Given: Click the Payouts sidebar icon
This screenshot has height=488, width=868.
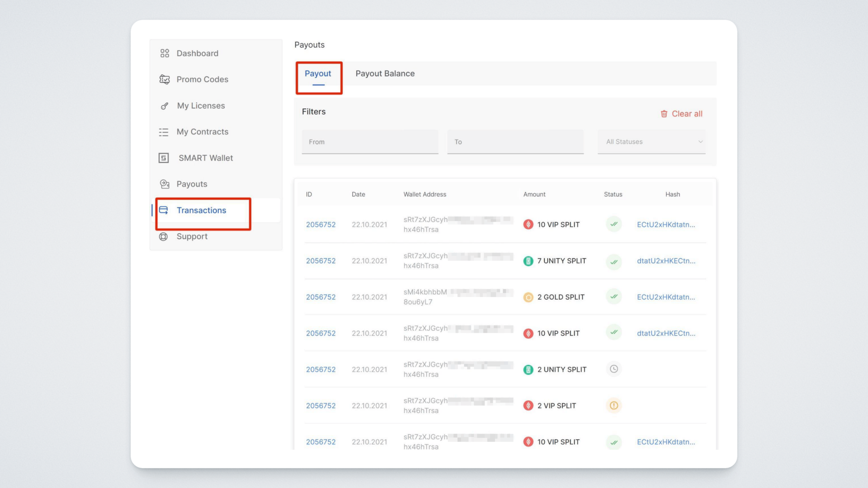Looking at the screenshot, I should click(x=165, y=184).
